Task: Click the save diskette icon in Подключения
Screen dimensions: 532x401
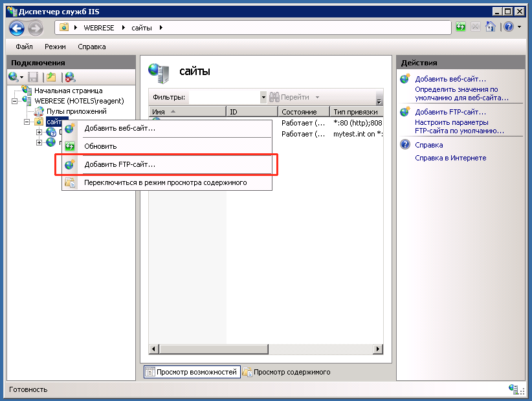Action: pos(33,77)
